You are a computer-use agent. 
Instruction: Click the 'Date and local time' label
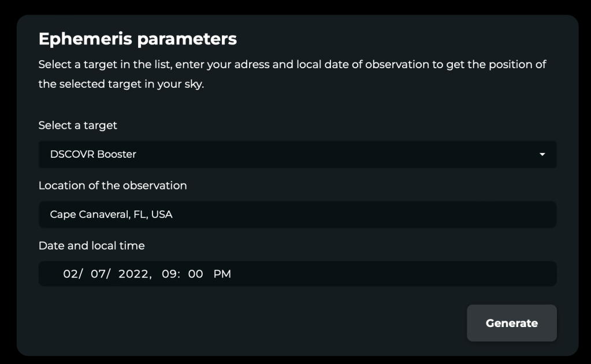point(92,246)
